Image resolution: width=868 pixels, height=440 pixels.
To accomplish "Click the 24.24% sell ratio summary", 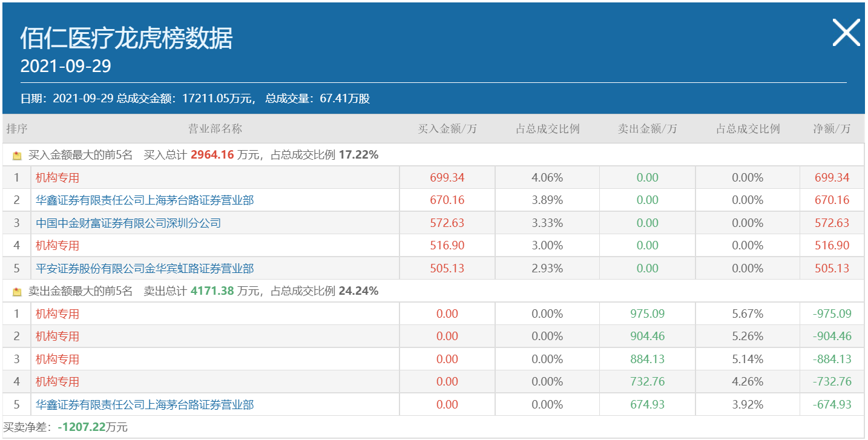I will pyautogui.click(x=358, y=291).
